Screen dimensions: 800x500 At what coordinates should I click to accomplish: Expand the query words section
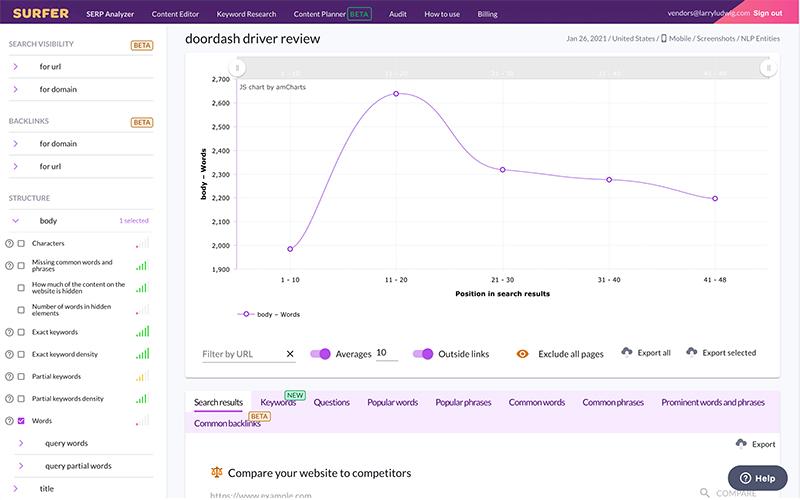pos(21,443)
